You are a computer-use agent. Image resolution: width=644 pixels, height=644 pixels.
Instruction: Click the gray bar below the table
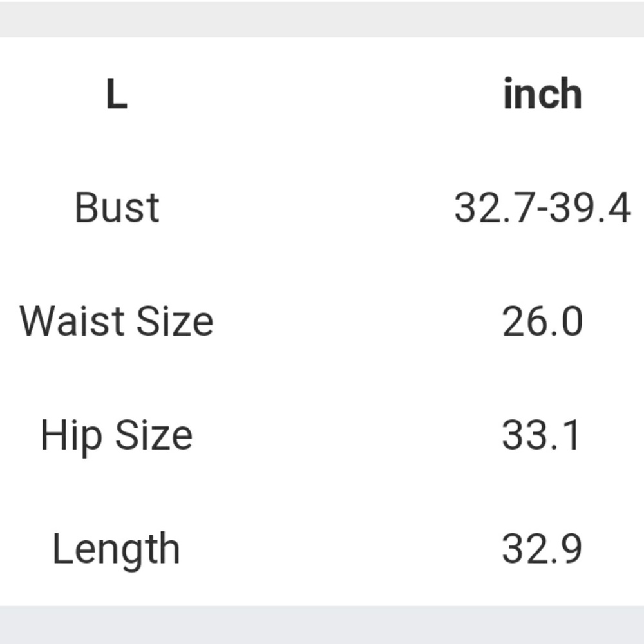tap(322, 625)
